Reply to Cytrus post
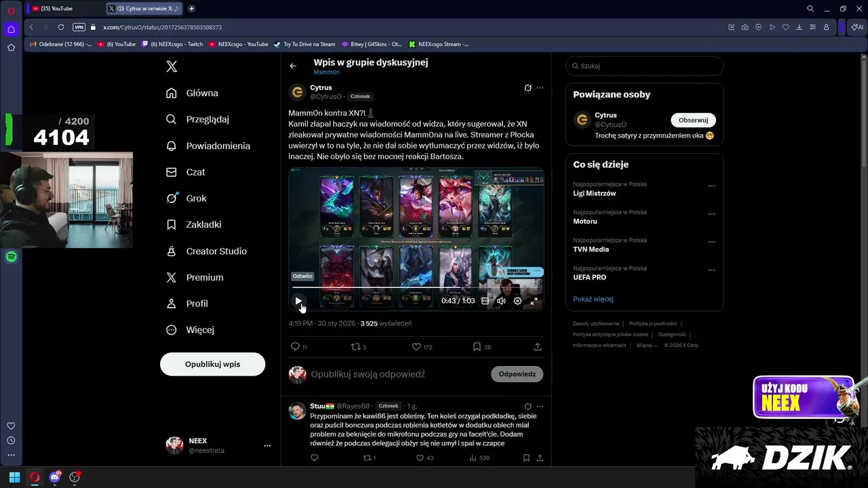Viewport: 868px width, 488px height. click(298, 346)
